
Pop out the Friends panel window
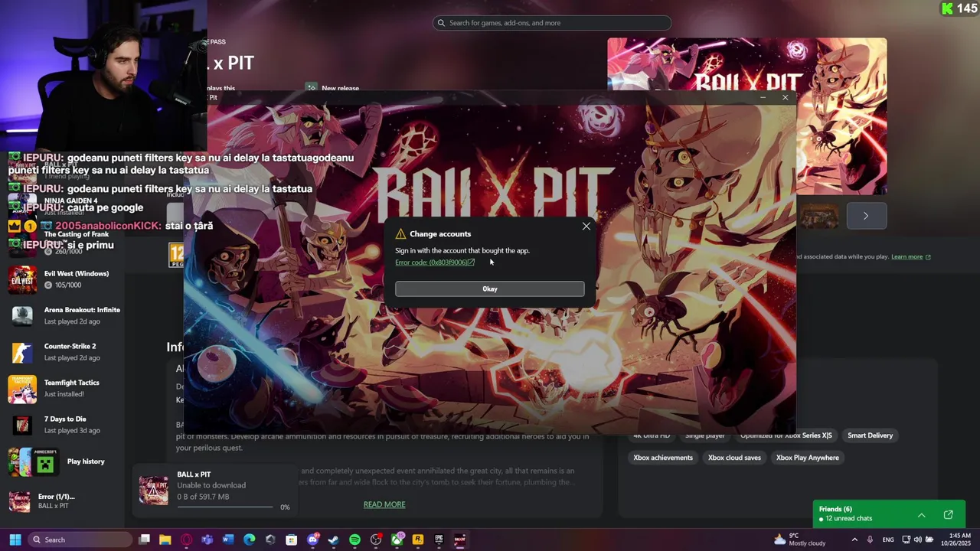tap(948, 515)
